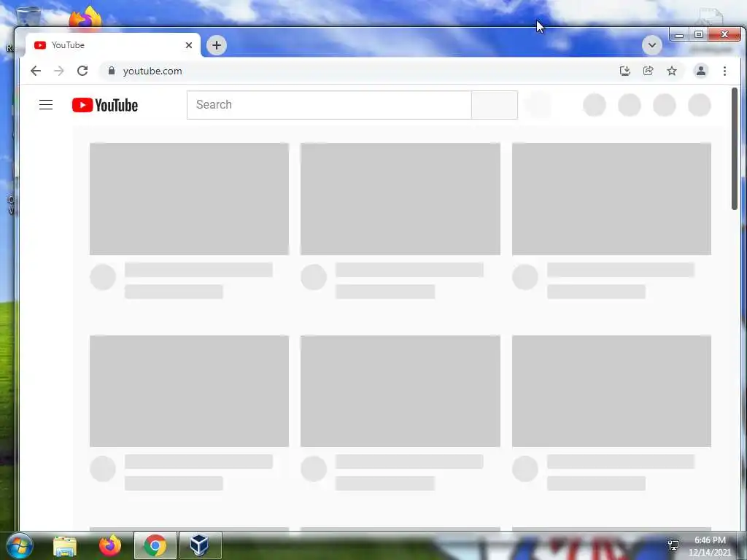Launch Firefox from the taskbar

(110, 545)
